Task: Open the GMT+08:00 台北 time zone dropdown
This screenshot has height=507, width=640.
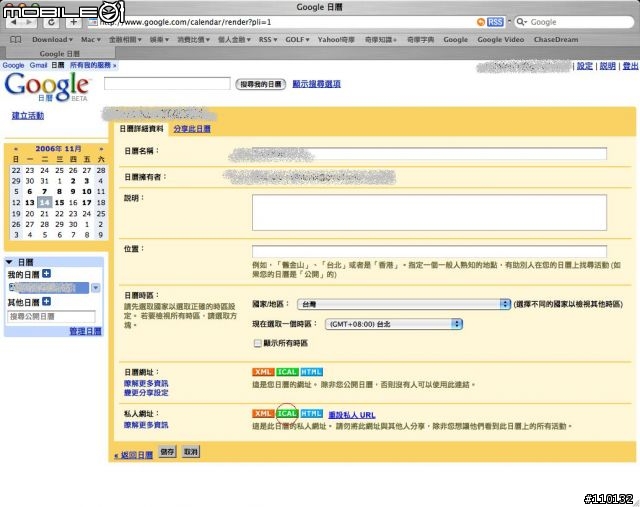Action: pos(393,324)
